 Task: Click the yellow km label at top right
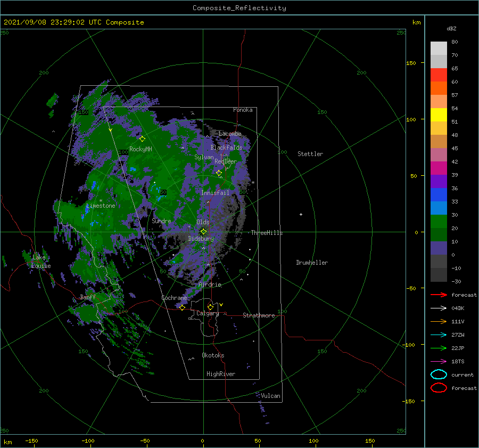[x=416, y=22]
